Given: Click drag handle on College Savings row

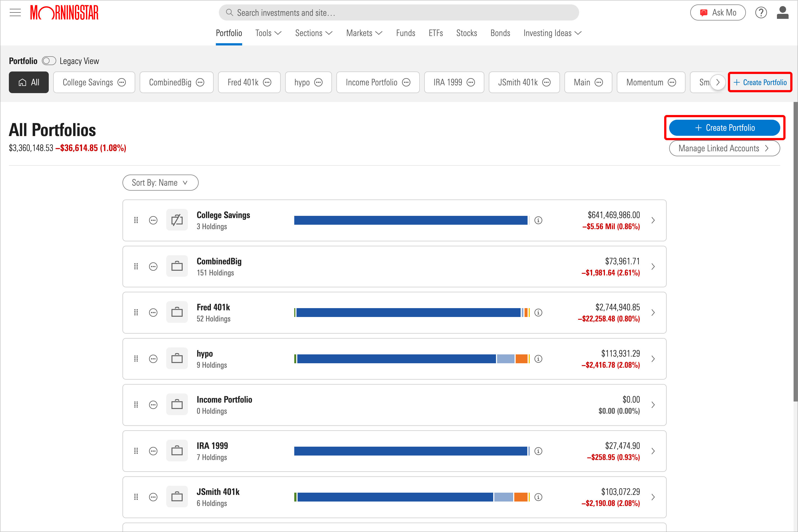Looking at the screenshot, I should (x=136, y=220).
